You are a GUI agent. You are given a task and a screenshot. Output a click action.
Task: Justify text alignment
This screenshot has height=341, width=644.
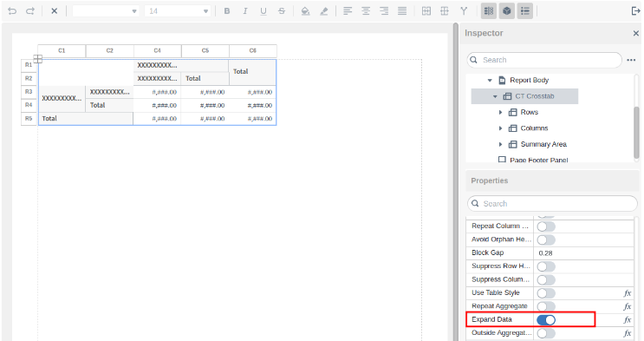click(402, 11)
